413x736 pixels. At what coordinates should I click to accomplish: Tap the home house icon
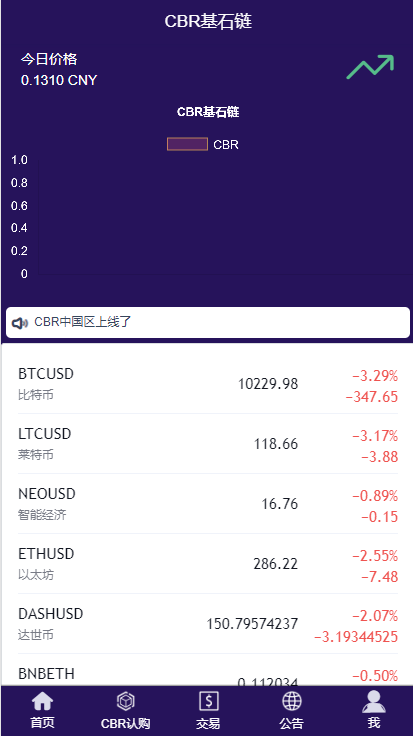coord(42,702)
